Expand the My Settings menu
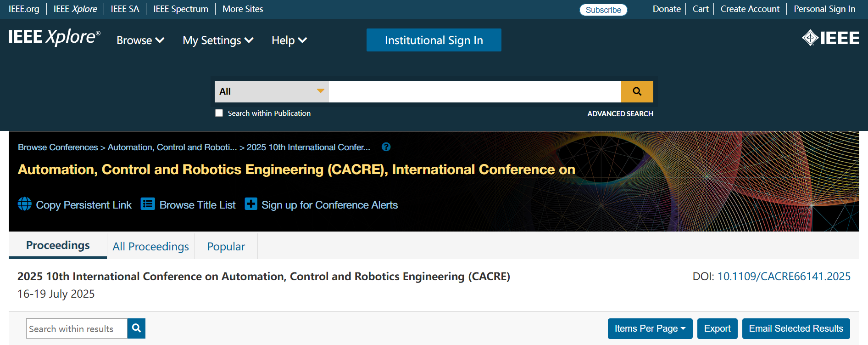 point(218,40)
